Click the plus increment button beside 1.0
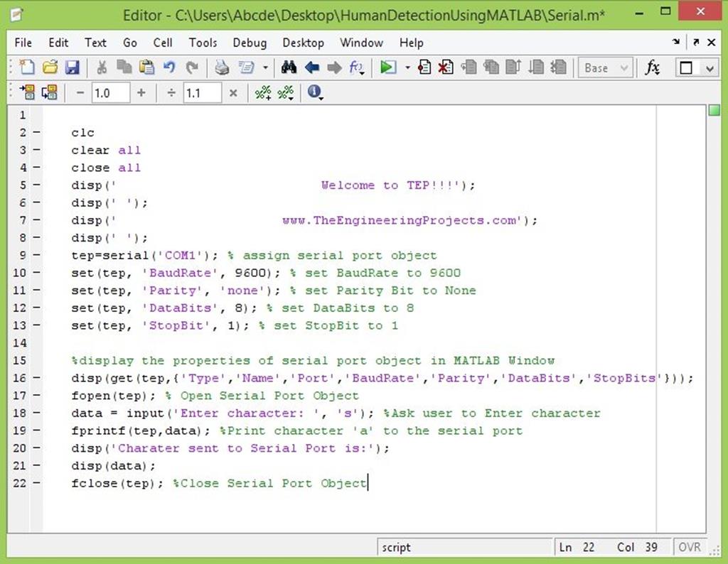The height and width of the screenshot is (564, 728). (141, 92)
